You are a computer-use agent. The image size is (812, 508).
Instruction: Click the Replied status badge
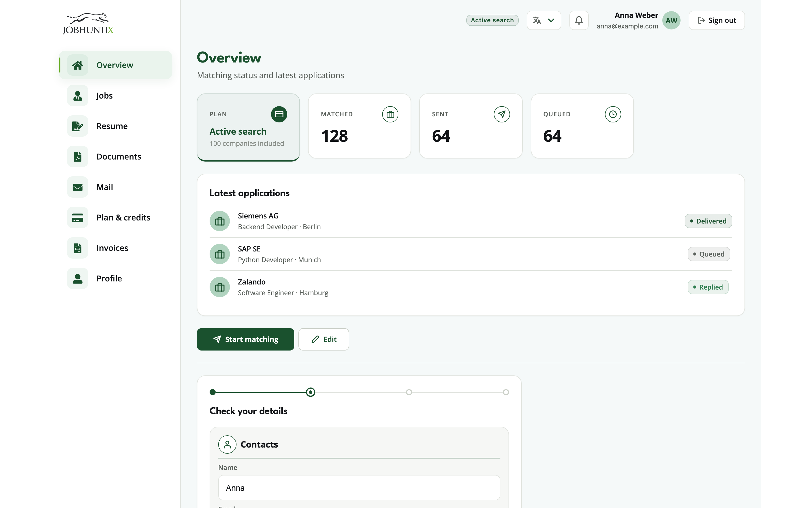pyautogui.click(x=708, y=287)
